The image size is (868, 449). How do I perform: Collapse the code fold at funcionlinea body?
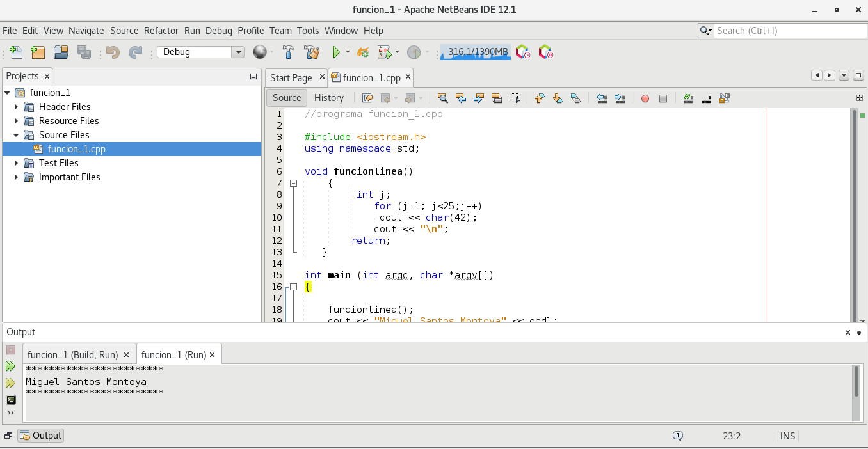point(294,183)
